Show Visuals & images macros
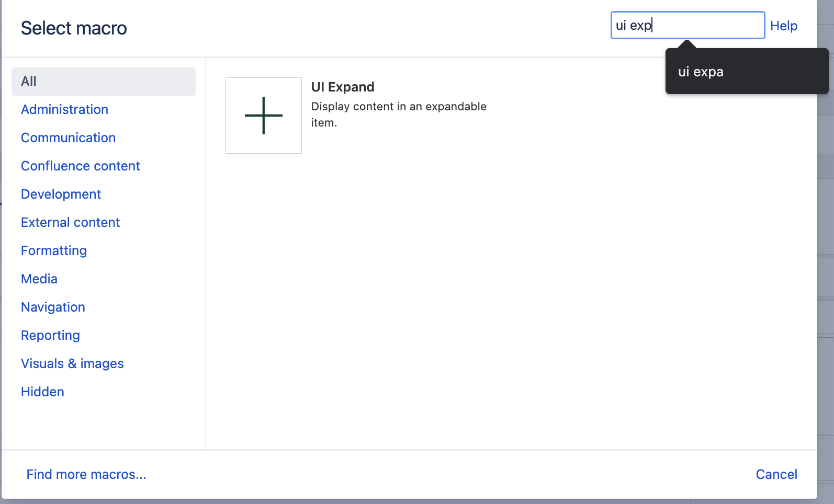Image resolution: width=834 pixels, height=504 pixels. (x=73, y=363)
